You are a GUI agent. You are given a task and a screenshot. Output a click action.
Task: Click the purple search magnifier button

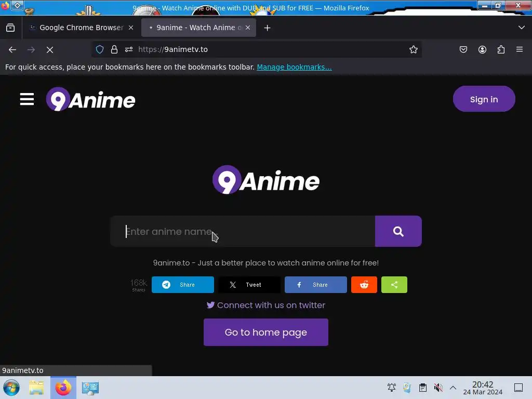click(398, 231)
